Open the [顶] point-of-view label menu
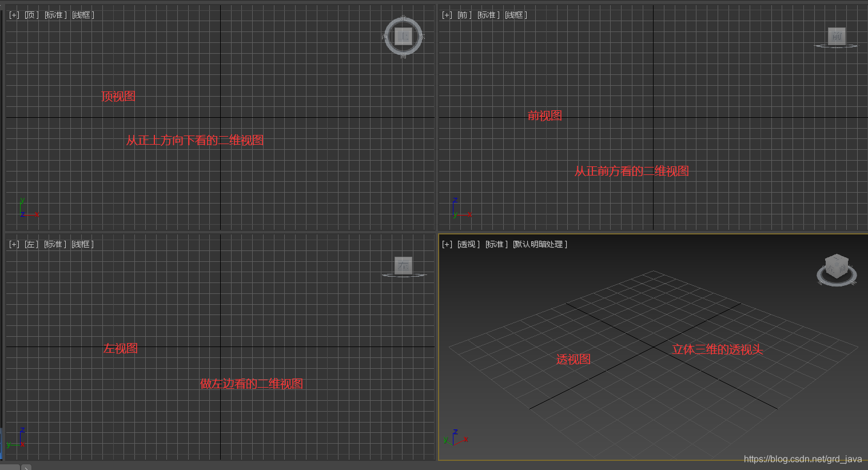868x470 pixels. pyautogui.click(x=31, y=15)
